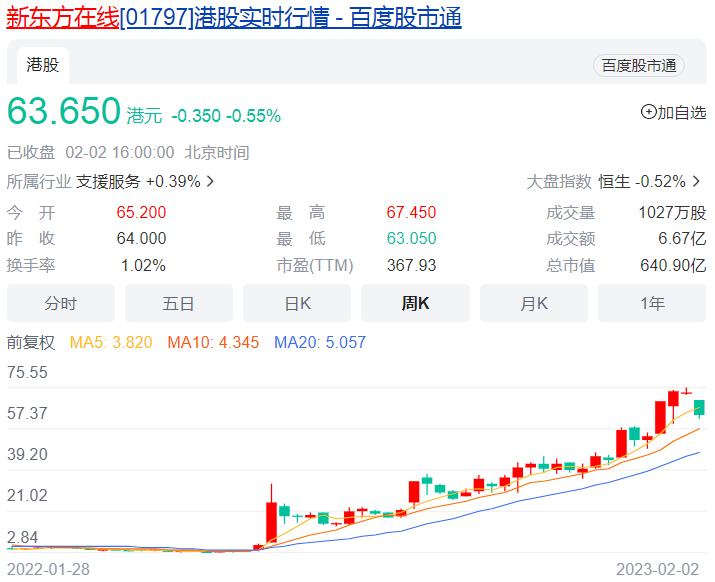The width and height of the screenshot is (715, 582).
Task: Select the 周K chart tab
Action: coord(415,303)
